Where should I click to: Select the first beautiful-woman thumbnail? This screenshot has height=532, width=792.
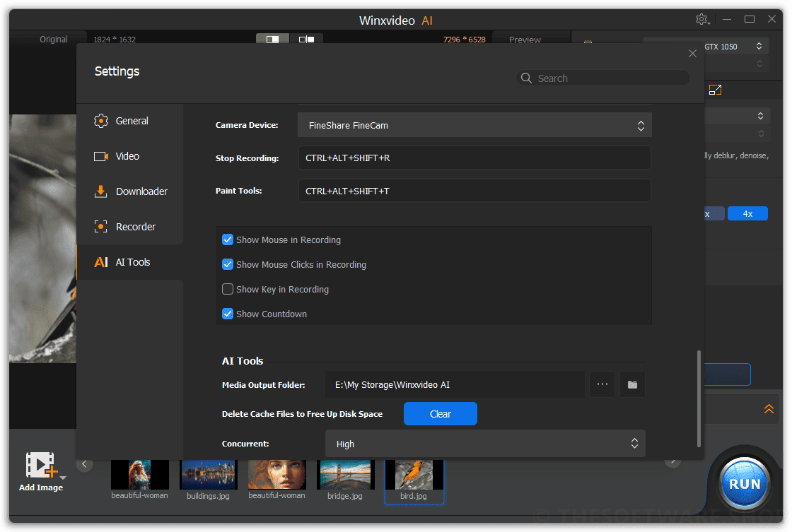pos(140,475)
